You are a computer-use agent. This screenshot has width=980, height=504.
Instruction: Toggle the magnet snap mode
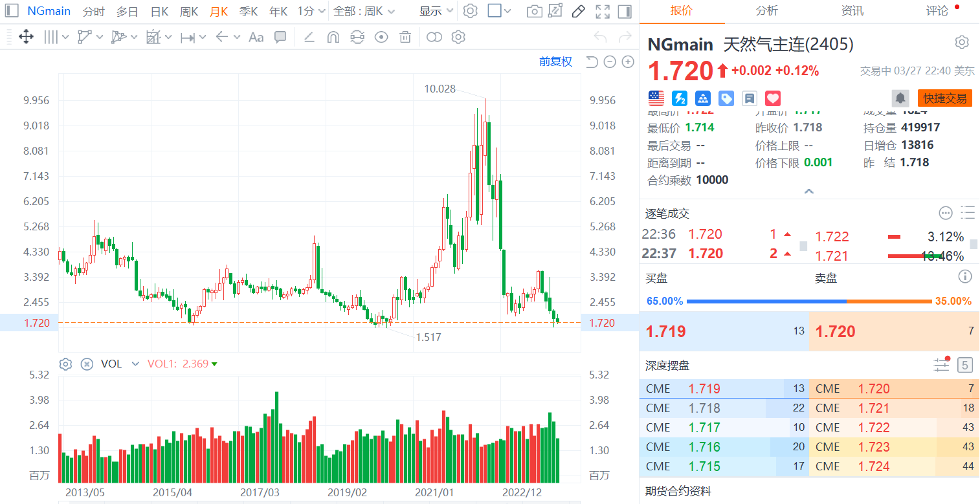[333, 37]
